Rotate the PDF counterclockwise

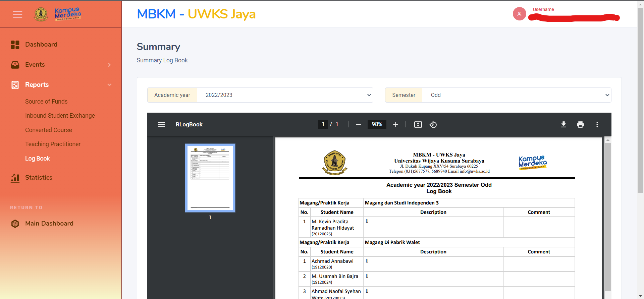coord(433,124)
